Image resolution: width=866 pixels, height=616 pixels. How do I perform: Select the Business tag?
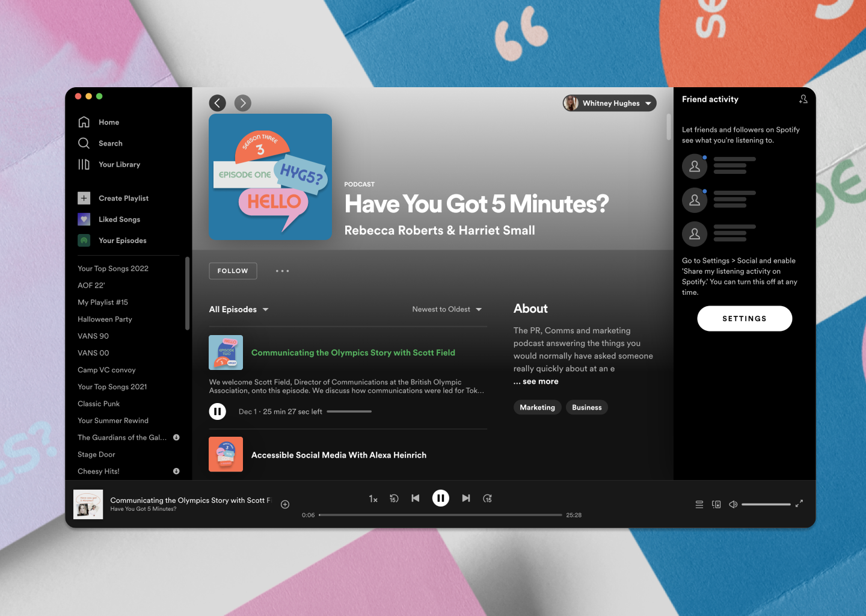(x=587, y=407)
